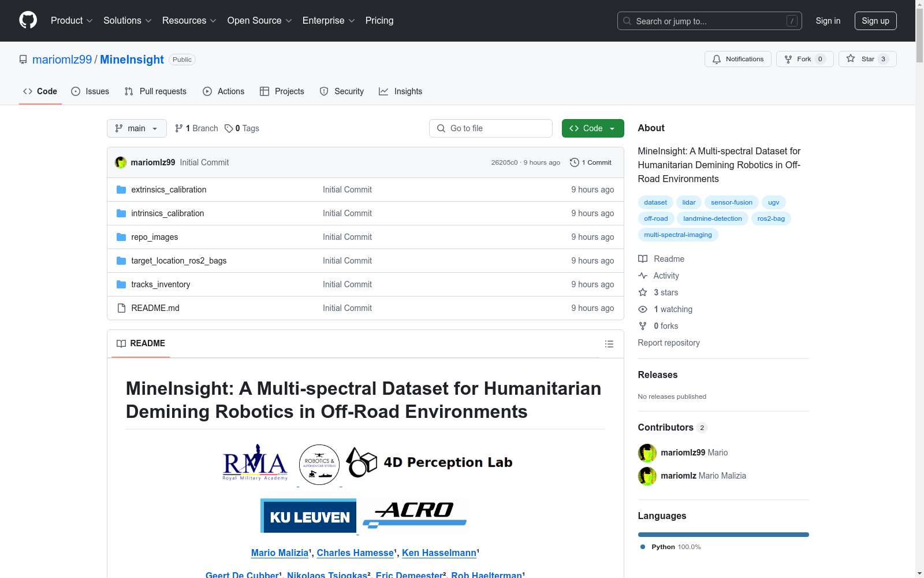Viewport: 924px width, 578px height.
Task: Click the Robotics & Autonomous Systems logo
Action: (x=319, y=465)
